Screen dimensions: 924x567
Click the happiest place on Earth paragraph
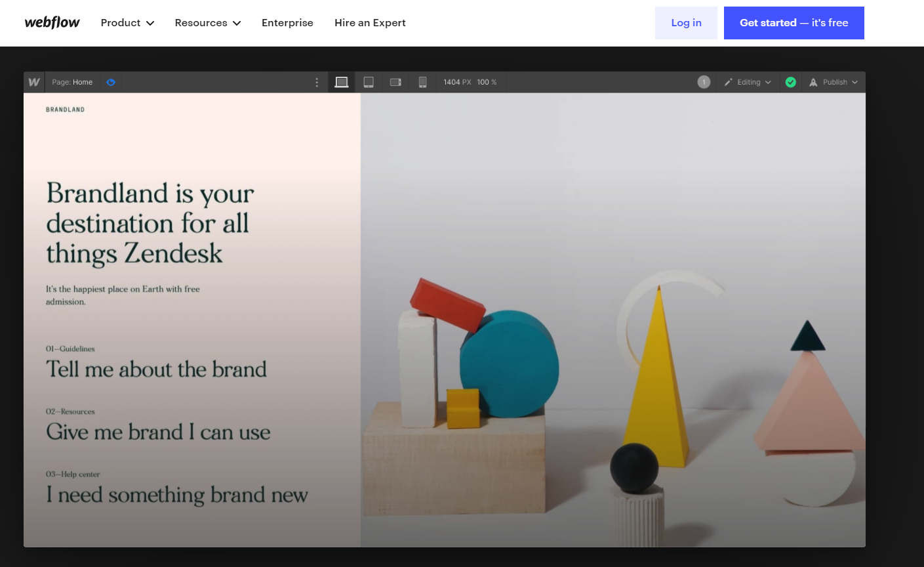123,295
